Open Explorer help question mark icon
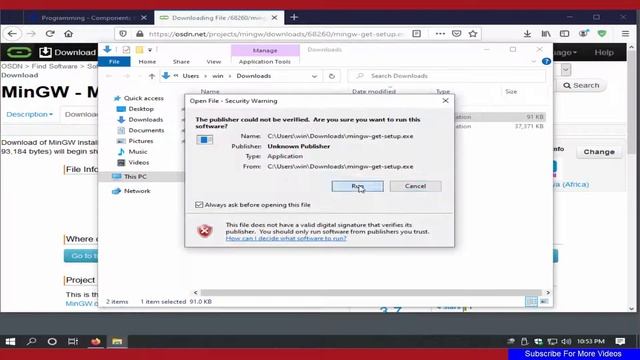Image resolution: width=640 pixels, height=360 pixels. pos(546,62)
